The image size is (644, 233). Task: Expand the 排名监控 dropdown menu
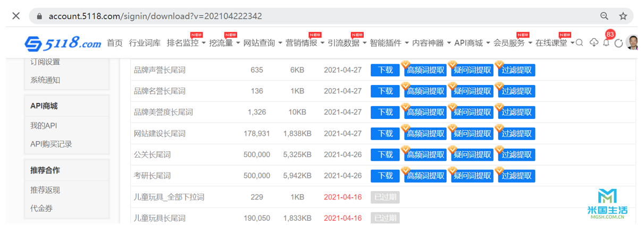point(186,43)
